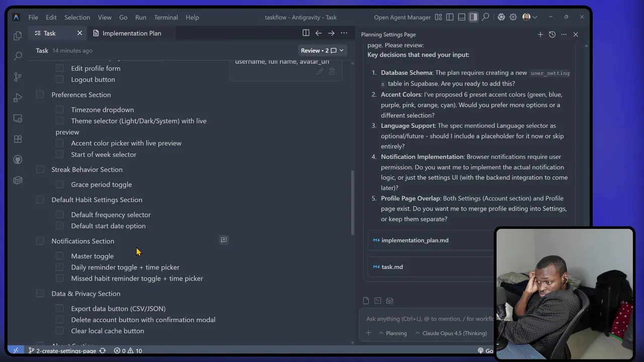Edit the comment with pencil icon
Screen dimensions: 644x362
[319, 72]
